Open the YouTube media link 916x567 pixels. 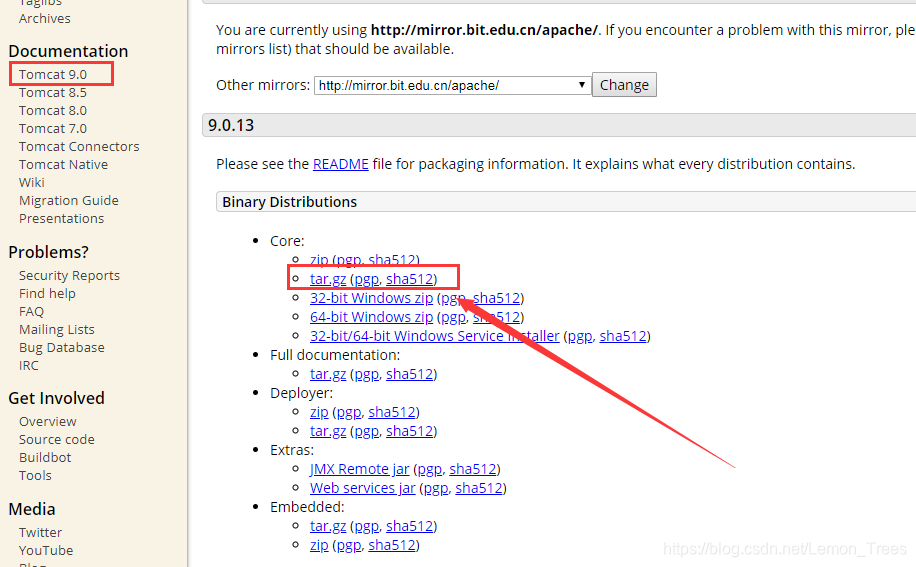[46, 551]
